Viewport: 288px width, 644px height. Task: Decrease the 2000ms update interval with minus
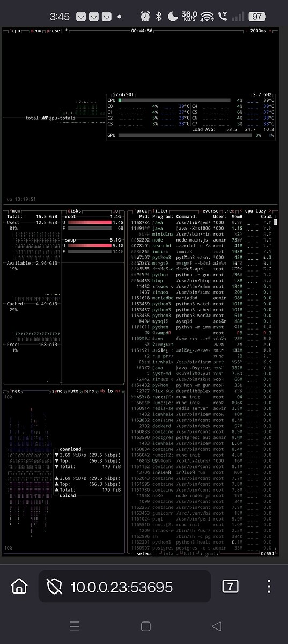coord(246,31)
